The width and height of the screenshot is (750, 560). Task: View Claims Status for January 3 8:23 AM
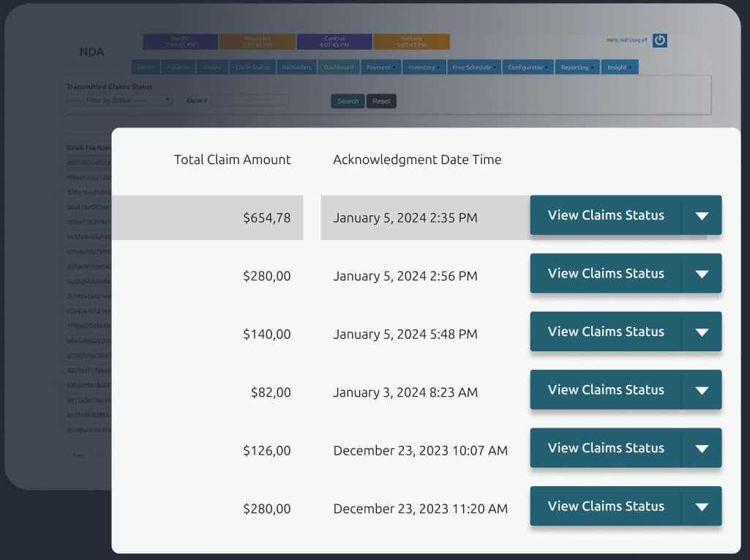tap(605, 390)
